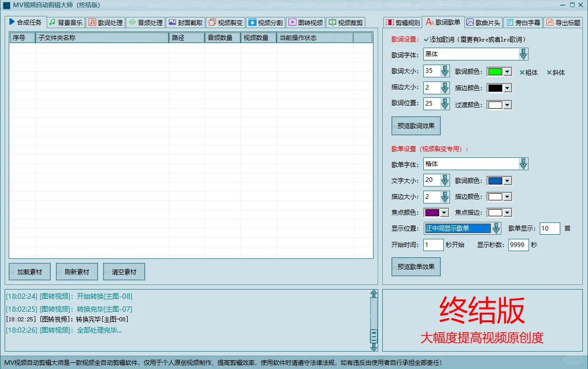This screenshot has width=588, height=369.
Task: Select the 视频分割 function
Action: click(x=266, y=22)
